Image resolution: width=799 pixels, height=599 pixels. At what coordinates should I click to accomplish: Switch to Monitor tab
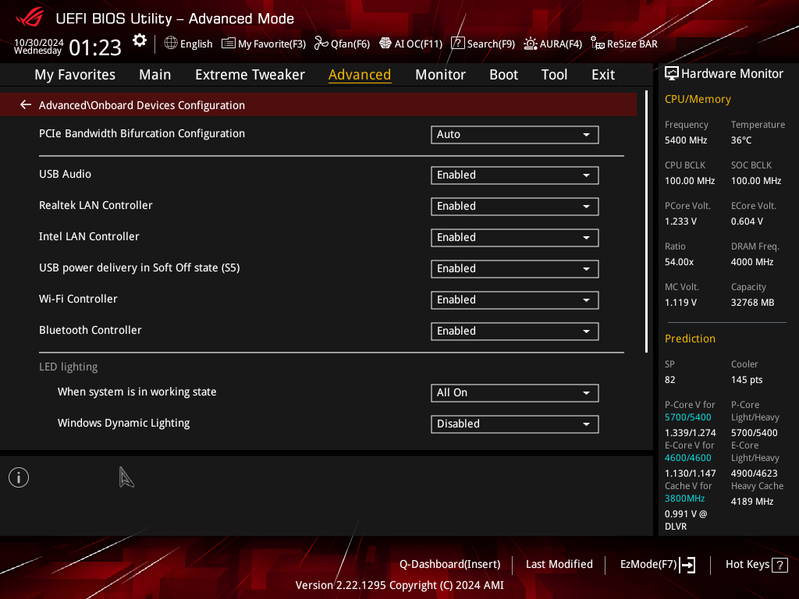coord(440,75)
